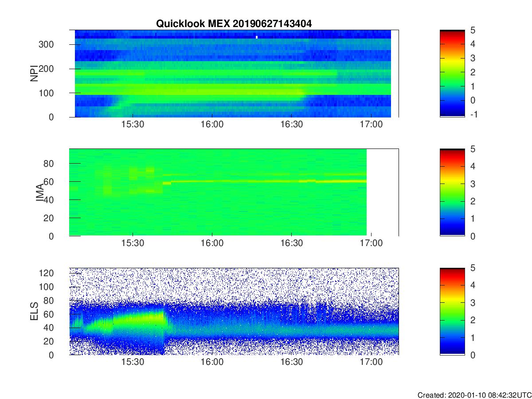
Task: Click the IMA spectrogram plot area
Action: [x=234, y=192]
